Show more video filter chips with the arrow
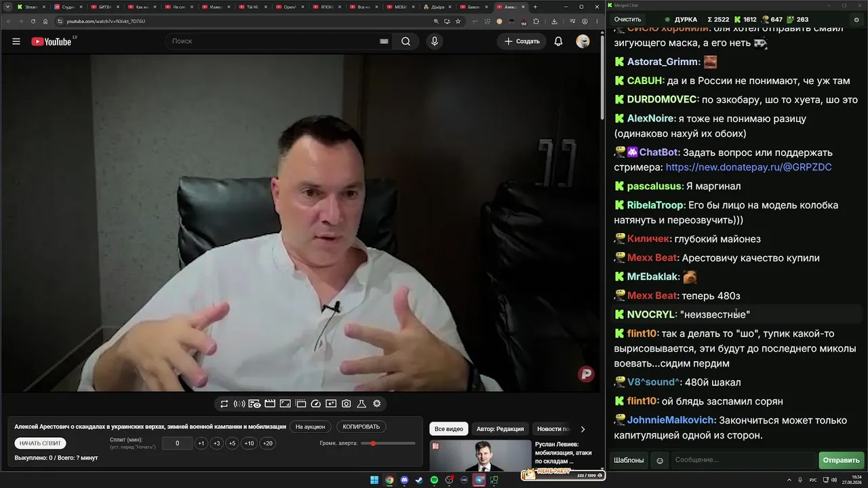 pos(583,429)
